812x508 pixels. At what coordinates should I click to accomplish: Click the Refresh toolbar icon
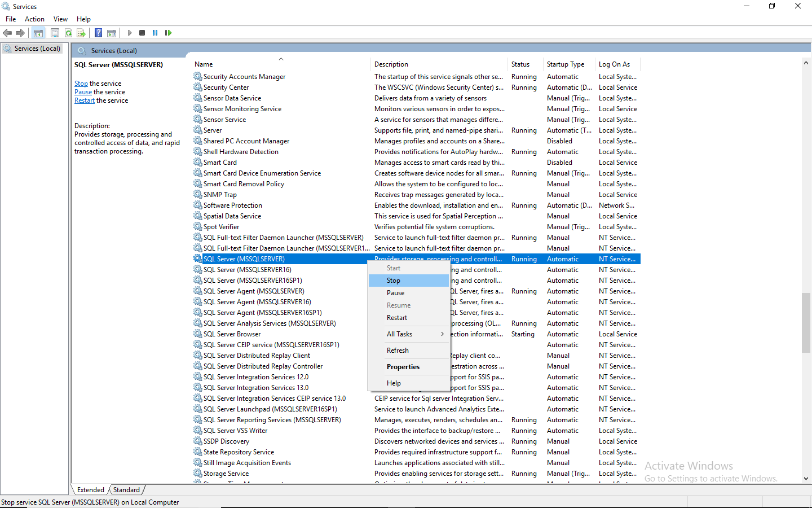68,33
